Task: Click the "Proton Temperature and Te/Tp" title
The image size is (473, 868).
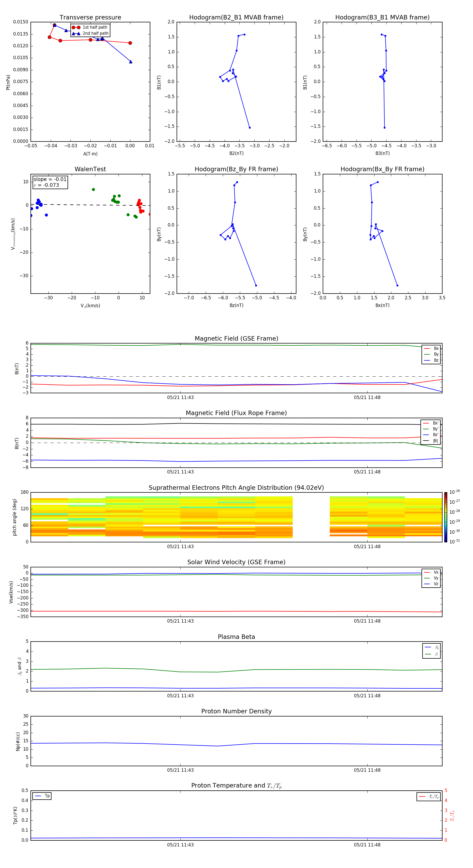Action: (x=236, y=786)
